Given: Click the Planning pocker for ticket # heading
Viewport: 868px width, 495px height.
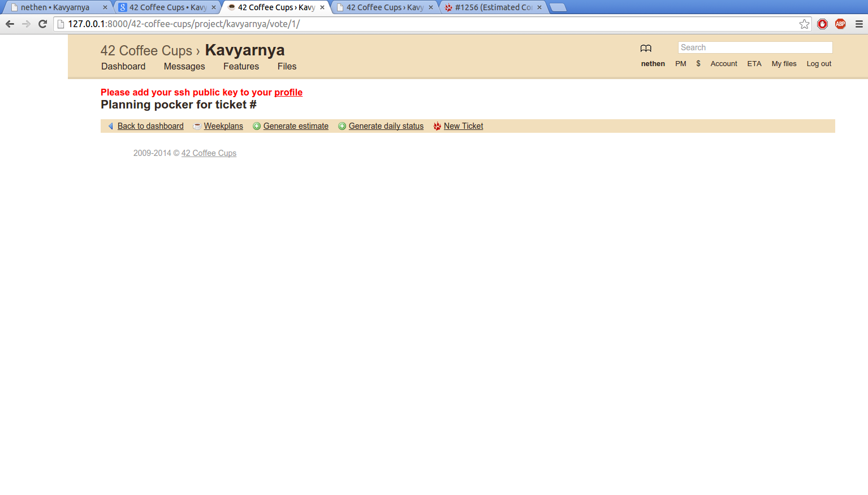Looking at the screenshot, I should pos(179,105).
